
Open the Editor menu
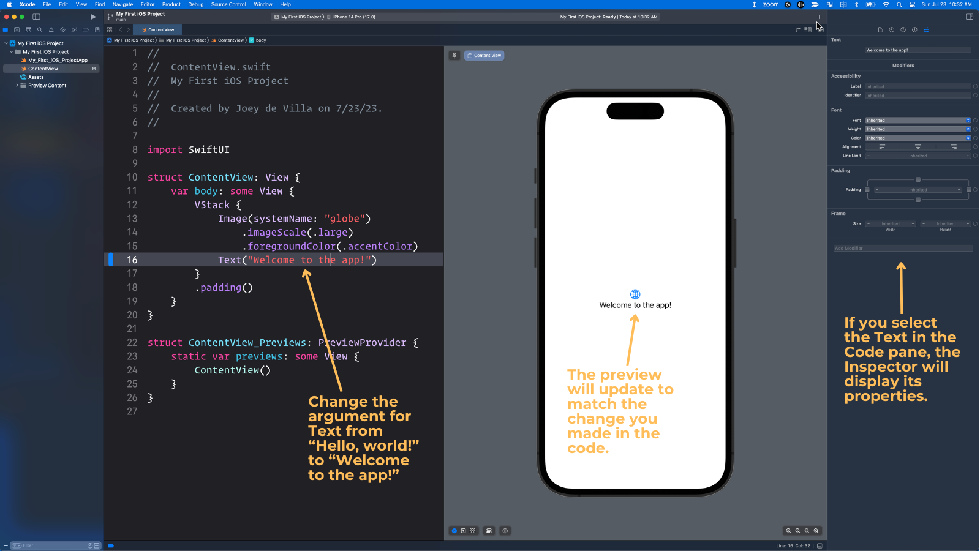pyautogui.click(x=148, y=4)
